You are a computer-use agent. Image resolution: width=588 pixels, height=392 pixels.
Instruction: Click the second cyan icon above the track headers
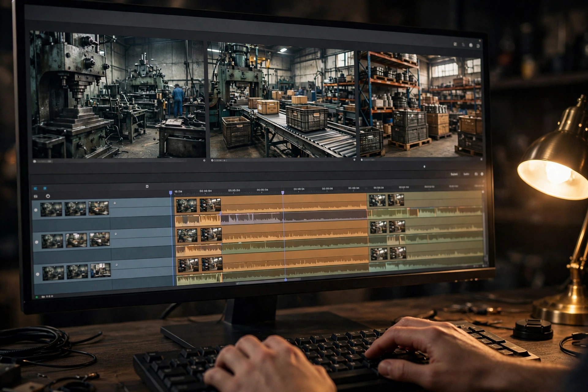[45, 188]
